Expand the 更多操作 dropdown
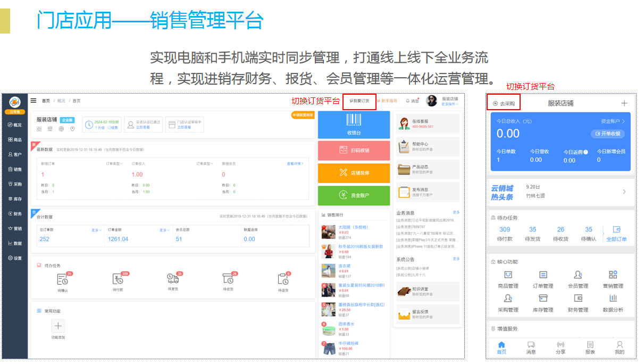 450,104
